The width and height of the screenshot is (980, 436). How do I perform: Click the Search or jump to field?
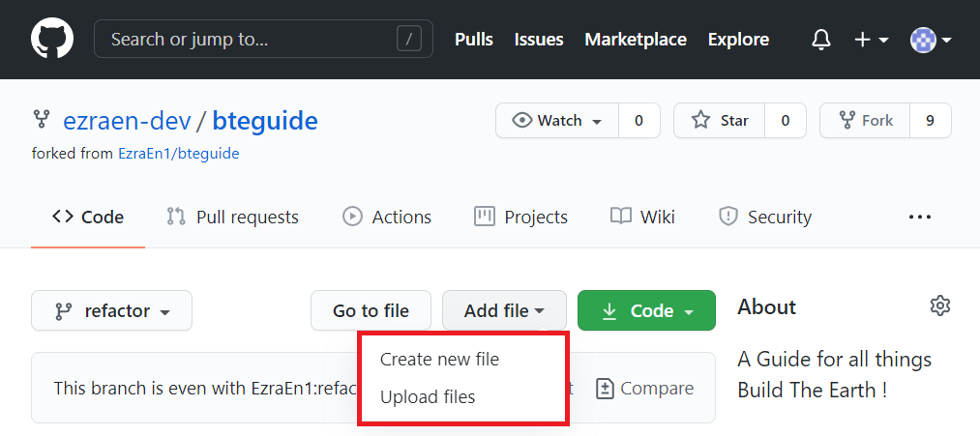click(x=263, y=40)
